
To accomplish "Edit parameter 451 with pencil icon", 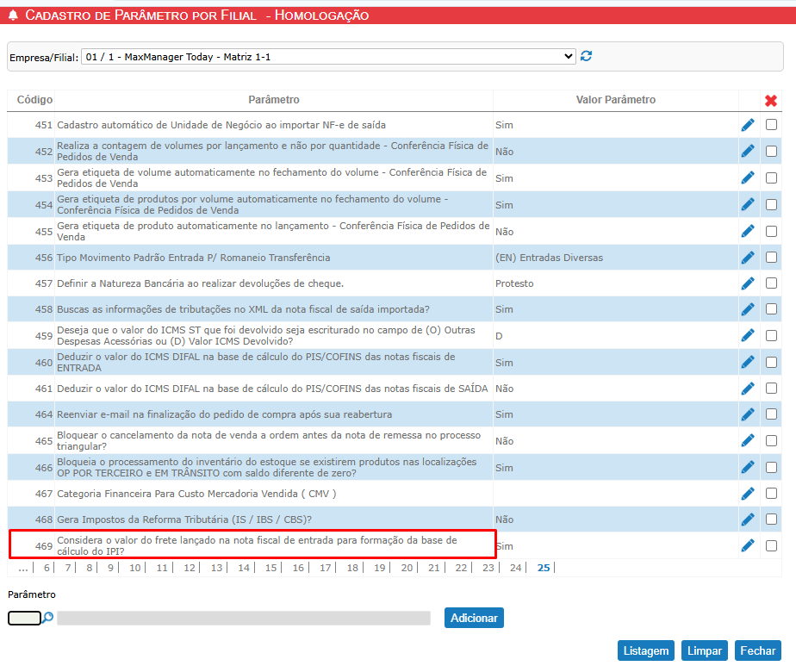I will click(x=748, y=125).
